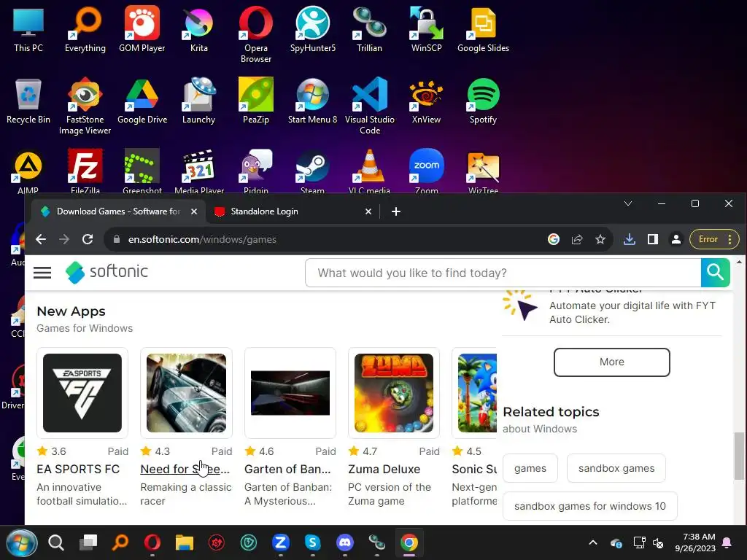Open the Recycle Bin
747x560 pixels.
coord(28,101)
